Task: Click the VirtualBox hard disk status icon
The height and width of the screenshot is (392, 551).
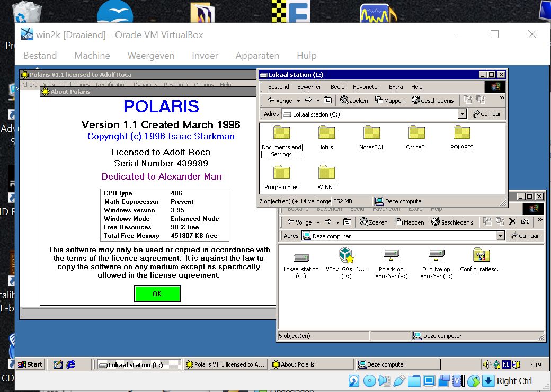Action: [354, 381]
